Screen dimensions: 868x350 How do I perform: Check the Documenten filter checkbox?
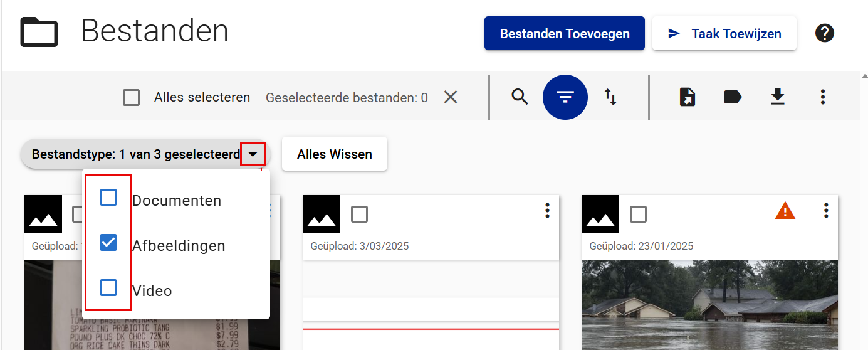coord(108,198)
